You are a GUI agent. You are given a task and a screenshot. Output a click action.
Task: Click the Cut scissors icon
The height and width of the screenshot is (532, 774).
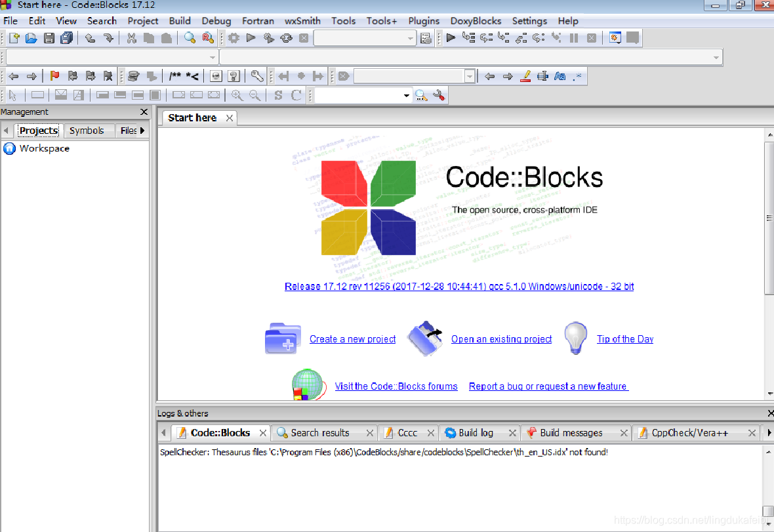(x=131, y=38)
